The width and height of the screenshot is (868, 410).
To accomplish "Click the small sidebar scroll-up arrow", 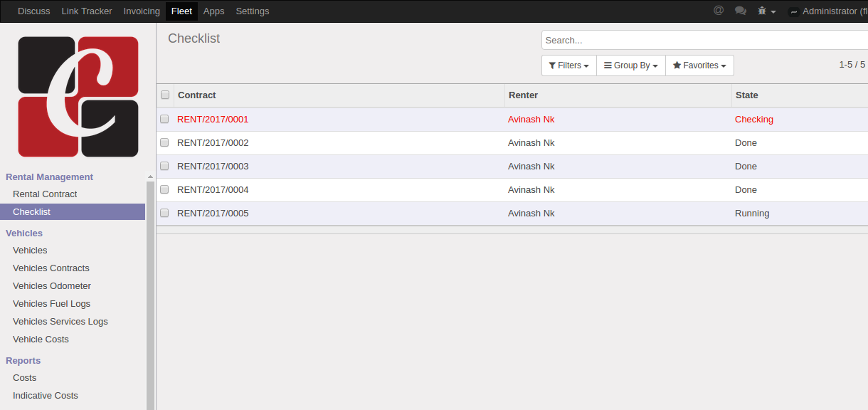I will [x=150, y=177].
